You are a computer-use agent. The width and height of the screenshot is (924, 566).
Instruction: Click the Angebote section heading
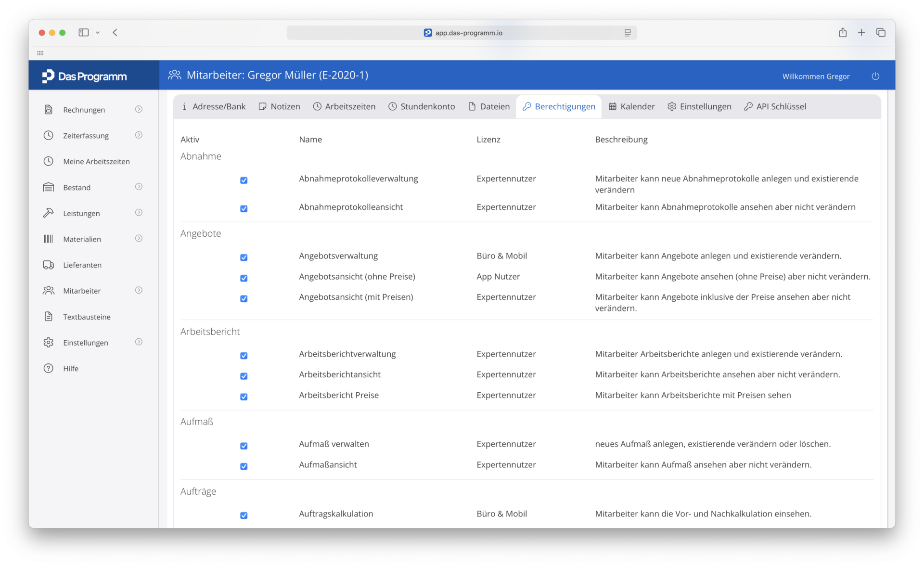pos(201,233)
